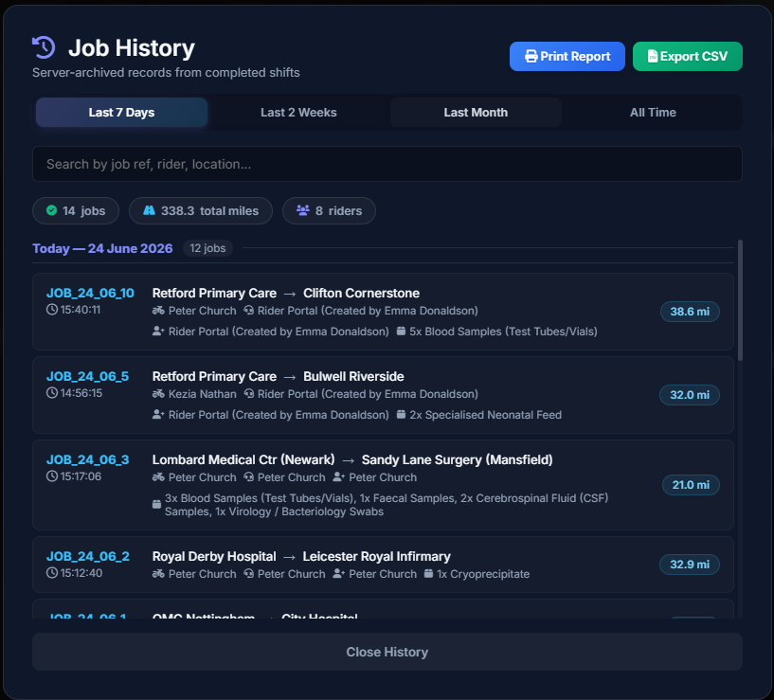Screen dimensions: 774x700
Task: Click the headset icon in JOB_24_06_3
Action: click(x=249, y=477)
